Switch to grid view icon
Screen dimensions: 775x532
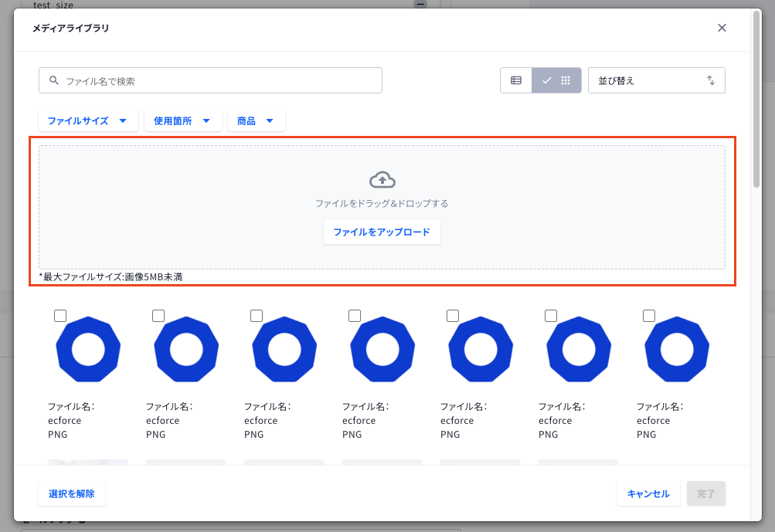566,80
